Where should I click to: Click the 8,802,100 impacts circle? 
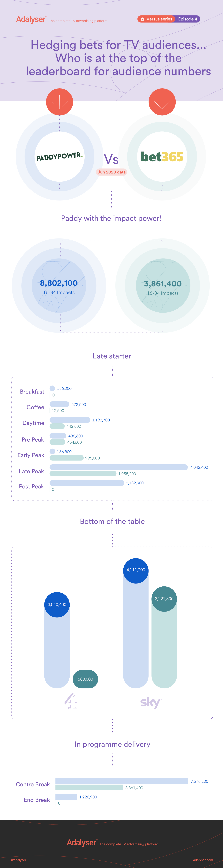(x=59, y=286)
